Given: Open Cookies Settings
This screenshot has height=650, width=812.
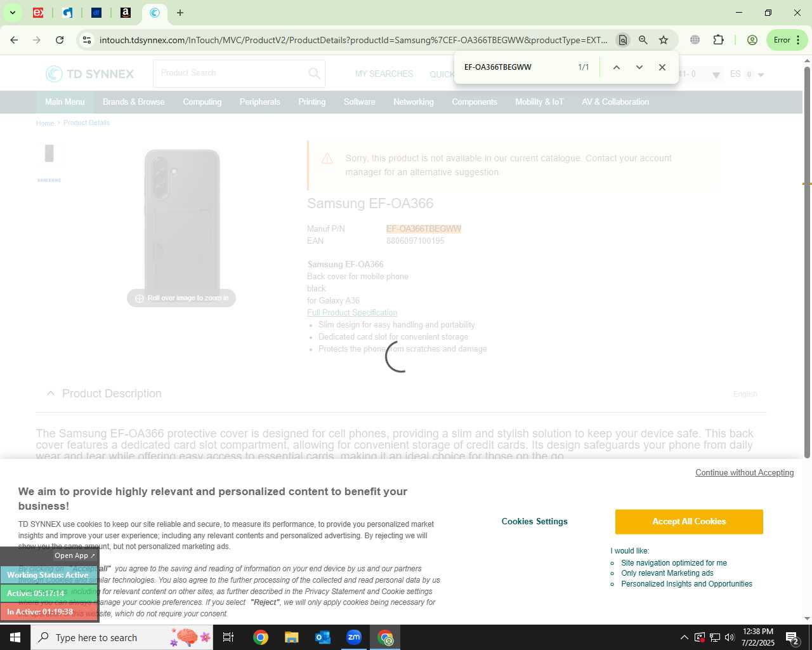Looking at the screenshot, I should coord(535,522).
